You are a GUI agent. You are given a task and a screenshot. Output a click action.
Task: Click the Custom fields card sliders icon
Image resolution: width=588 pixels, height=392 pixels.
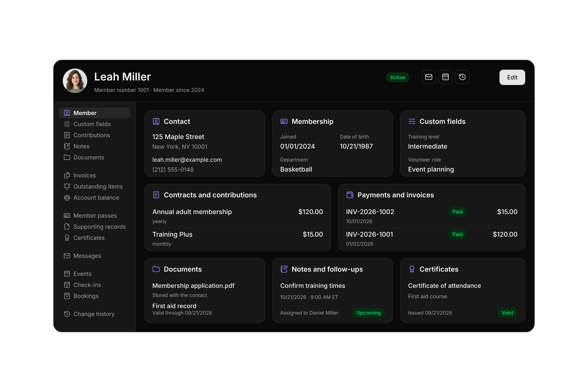pyautogui.click(x=412, y=122)
